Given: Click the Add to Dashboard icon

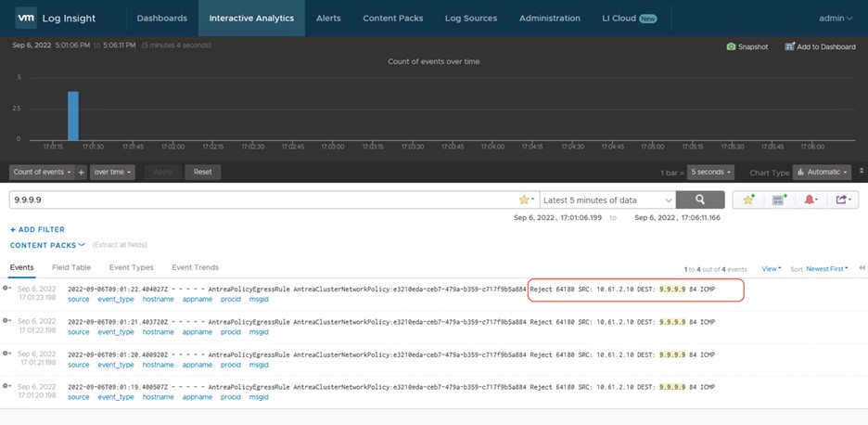Looking at the screenshot, I should click(789, 46).
